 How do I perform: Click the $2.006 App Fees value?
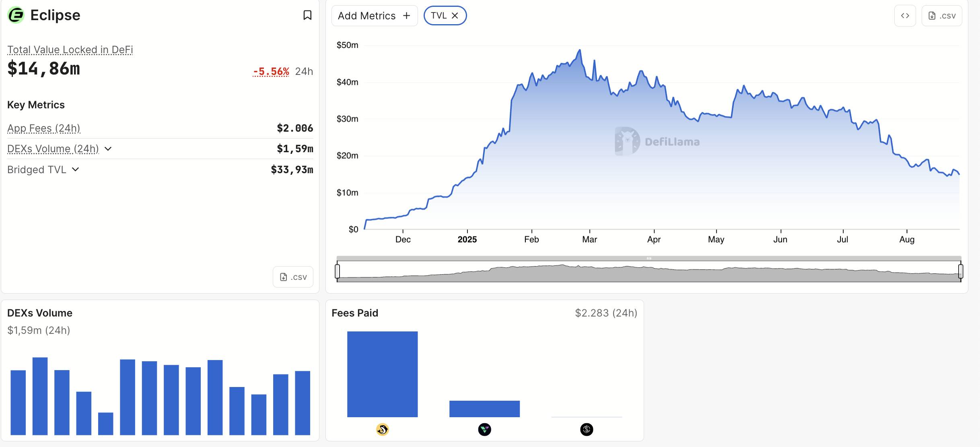coord(295,128)
